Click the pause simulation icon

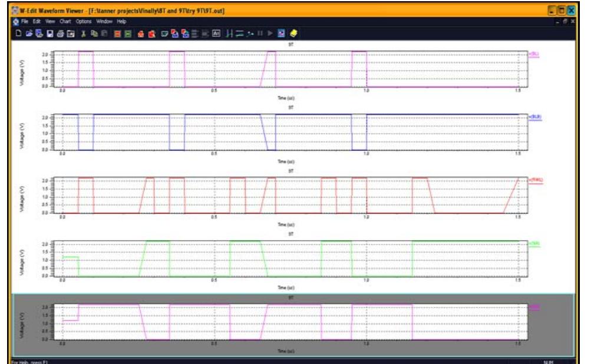[260, 34]
